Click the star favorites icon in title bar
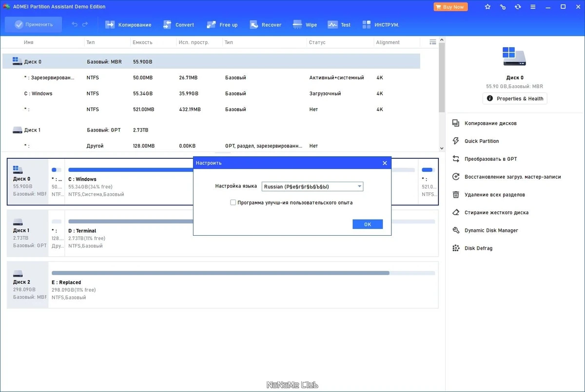 tap(488, 7)
